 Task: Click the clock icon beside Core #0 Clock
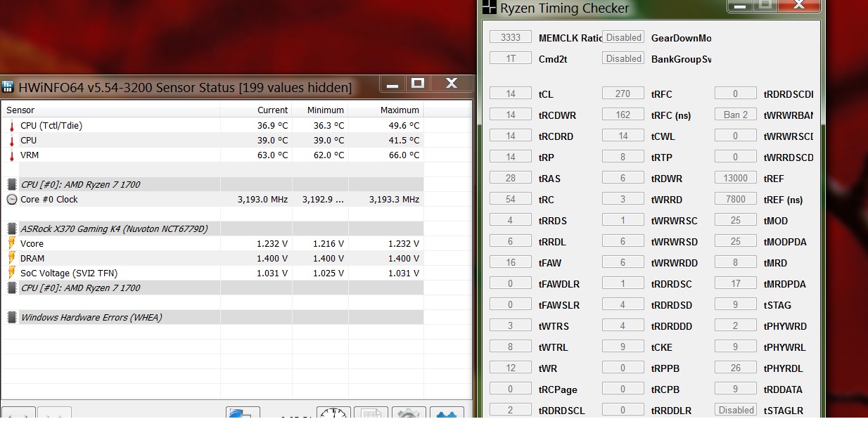click(x=12, y=200)
